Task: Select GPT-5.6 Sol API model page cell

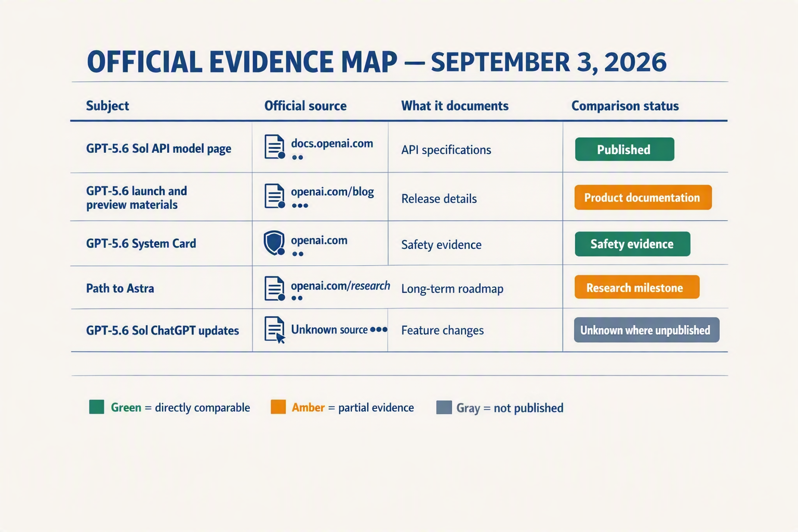Action: click(x=158, y=149)
